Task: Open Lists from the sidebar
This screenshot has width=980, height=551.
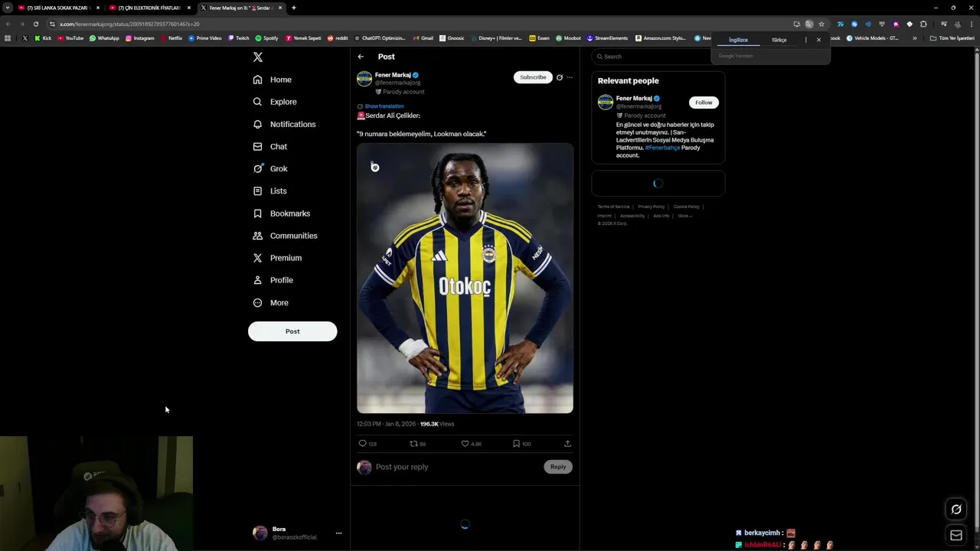Action: pos(269,191)
